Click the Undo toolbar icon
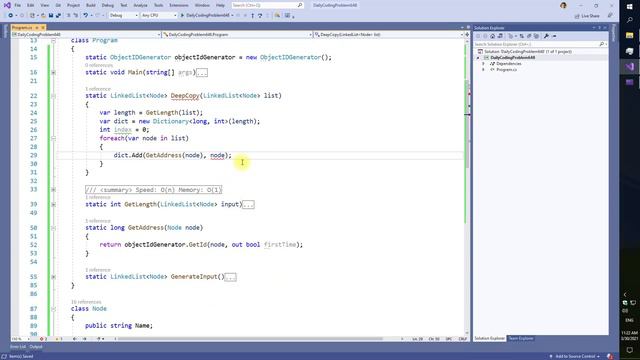640x360 pixels. click(85, 16)
